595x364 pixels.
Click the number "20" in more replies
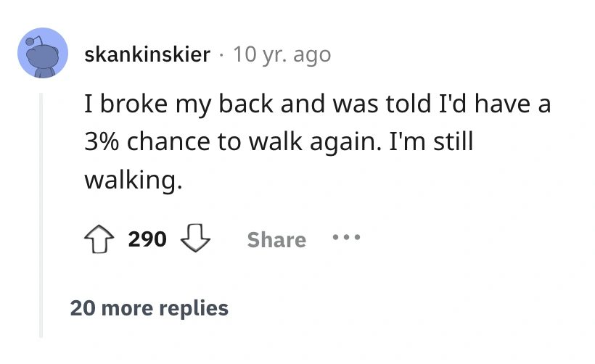point(83,308)
